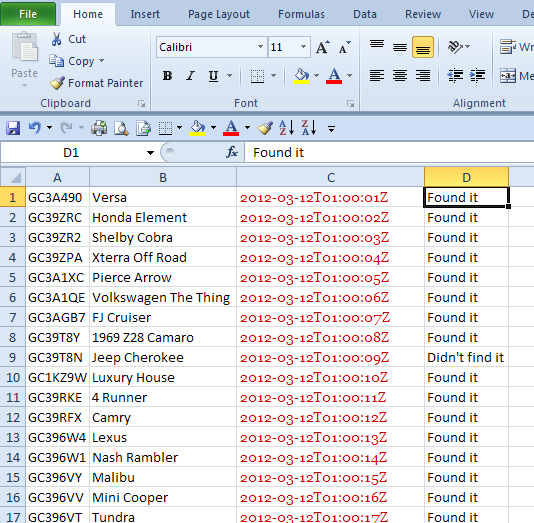Screen dimensions: 534x523
Task: Center text horizontally in cell
Action: click(399, 75)
